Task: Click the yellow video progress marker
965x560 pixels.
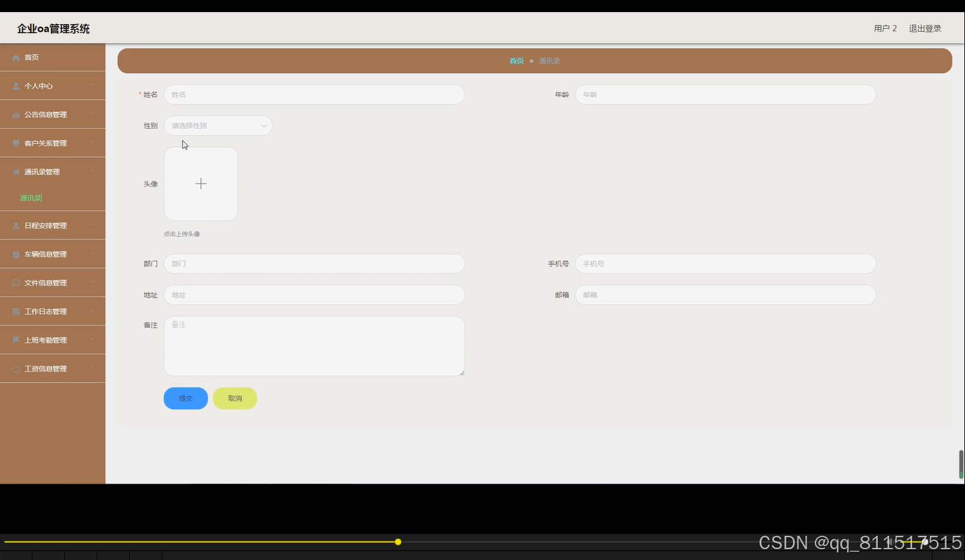Action: tap(398, 542)
